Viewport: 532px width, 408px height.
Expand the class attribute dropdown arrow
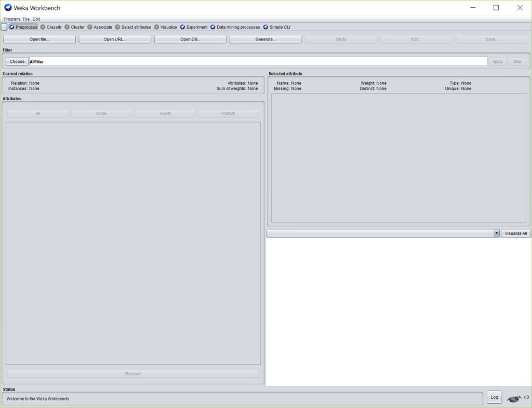click(496, 233)
